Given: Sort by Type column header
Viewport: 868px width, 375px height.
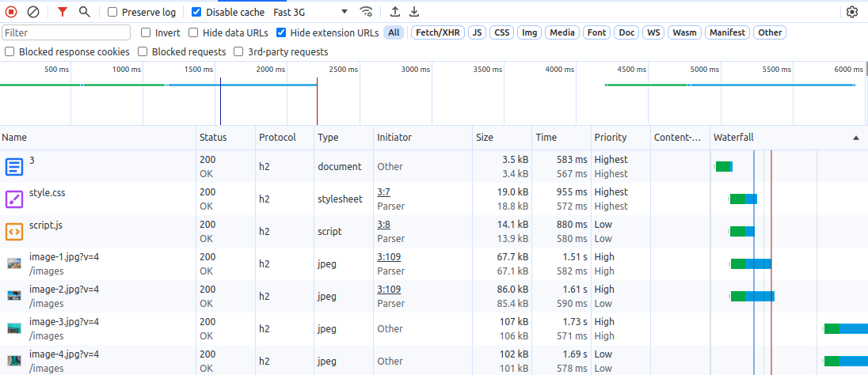Looking at the screenshot, I should coord(344,138).
